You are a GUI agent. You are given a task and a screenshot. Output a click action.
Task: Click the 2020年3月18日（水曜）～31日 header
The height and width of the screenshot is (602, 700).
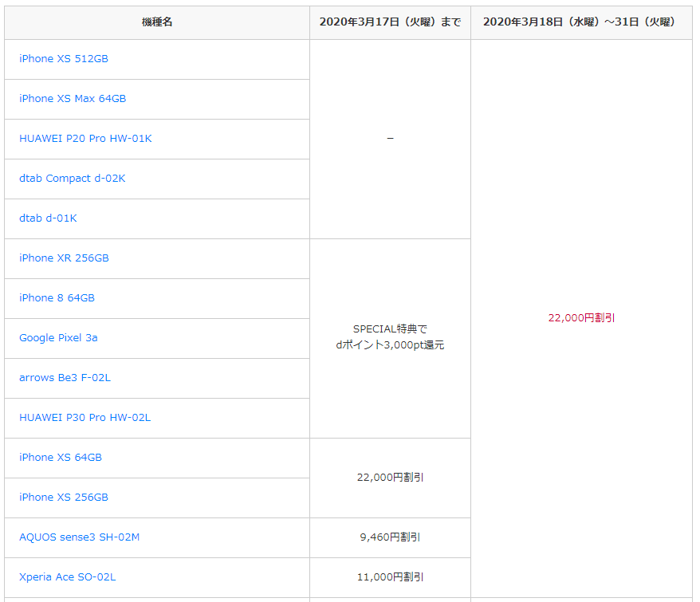pyautogui.click(x=581, y=22)
